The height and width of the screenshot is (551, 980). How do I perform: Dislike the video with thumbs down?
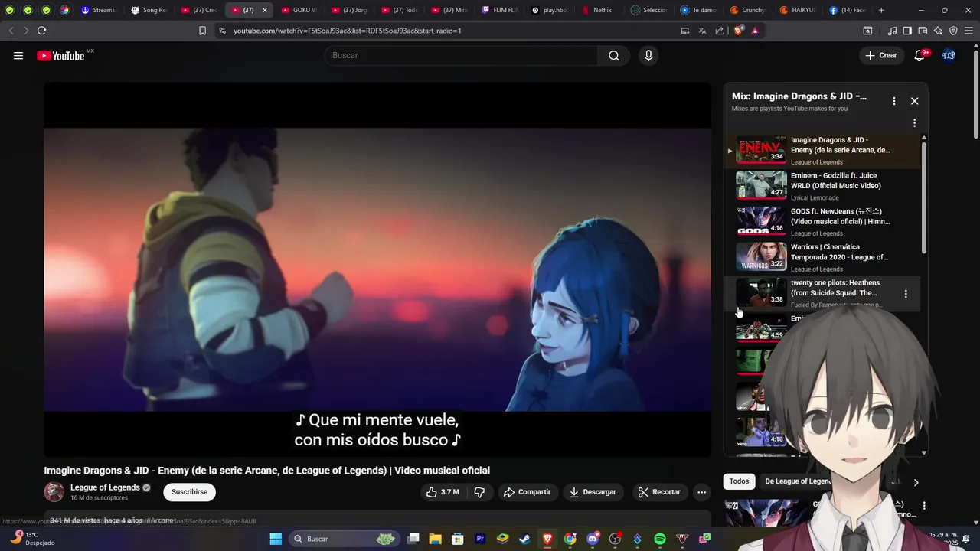[x=479, y=492]
